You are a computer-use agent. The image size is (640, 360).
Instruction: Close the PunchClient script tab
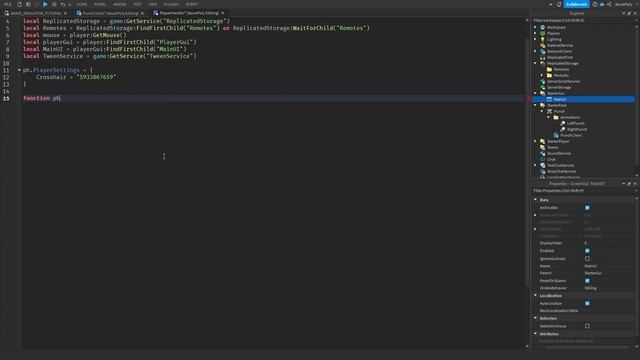(x=142, y=13)
